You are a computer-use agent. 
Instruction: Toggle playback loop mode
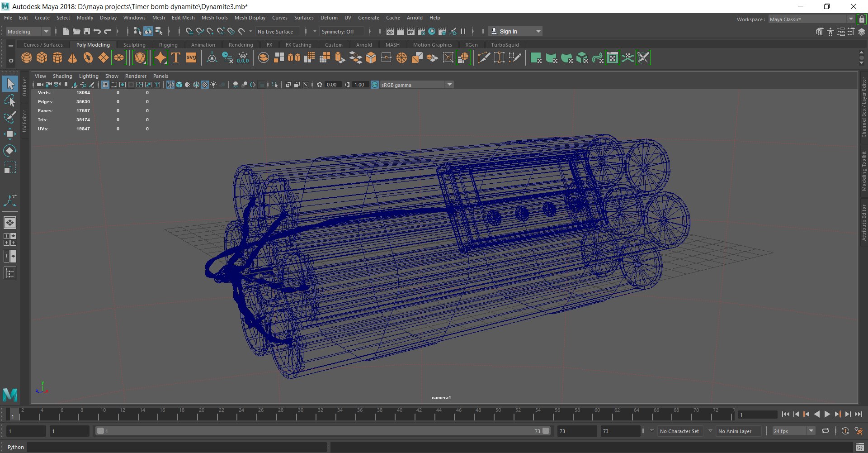826,431
